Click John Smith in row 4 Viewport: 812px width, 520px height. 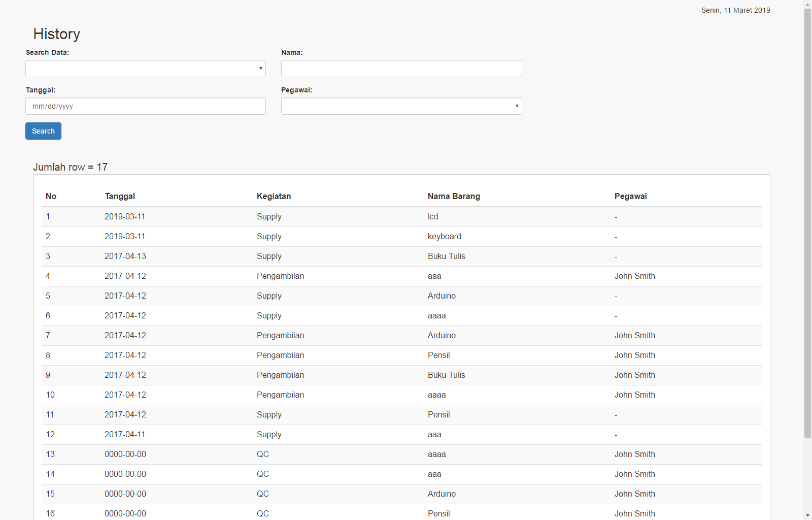[634, 276]
